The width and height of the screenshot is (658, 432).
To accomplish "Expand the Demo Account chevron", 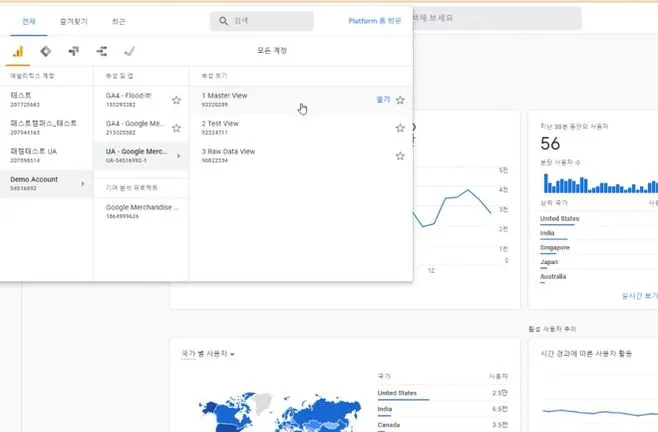I will click(83, 184).
